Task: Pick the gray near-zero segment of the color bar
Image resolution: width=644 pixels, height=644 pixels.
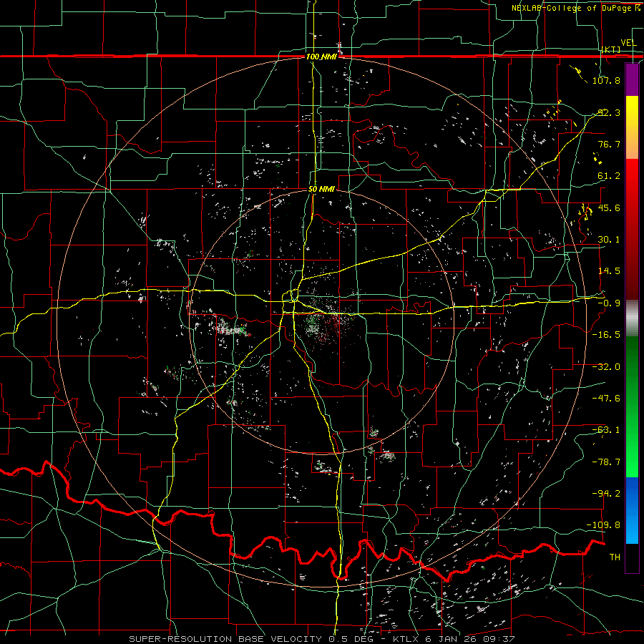Action: [632, 318]
